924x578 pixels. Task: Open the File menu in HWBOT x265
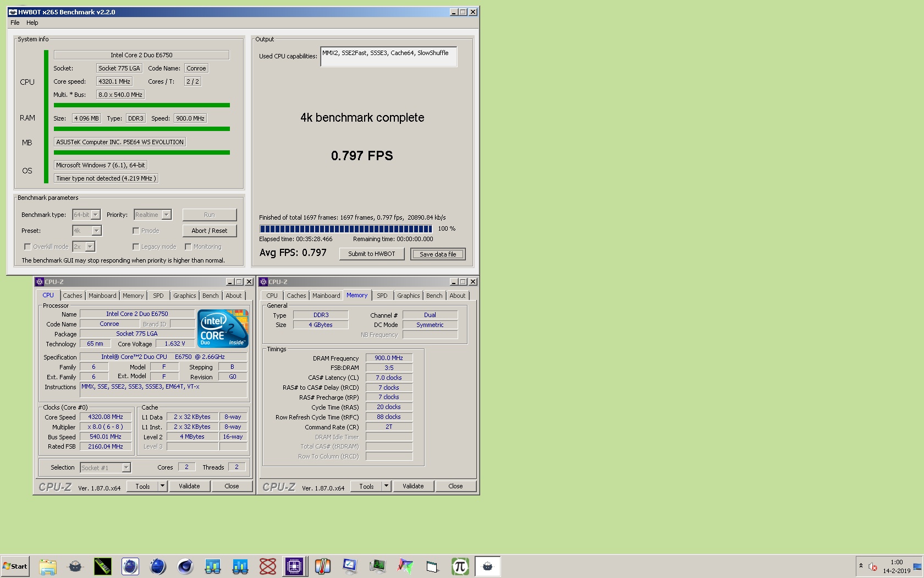(15, 23)
